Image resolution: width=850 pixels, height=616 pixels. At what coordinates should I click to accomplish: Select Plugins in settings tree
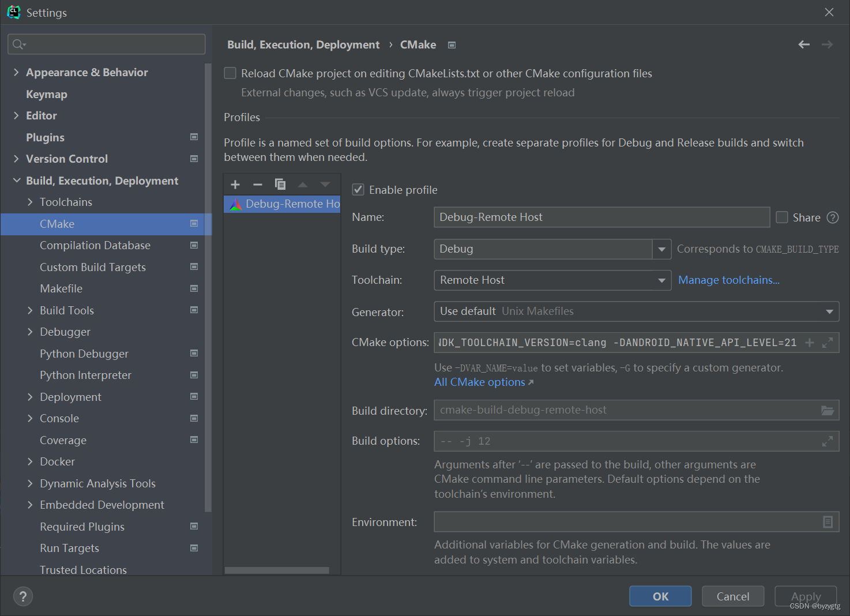point(45,137)
